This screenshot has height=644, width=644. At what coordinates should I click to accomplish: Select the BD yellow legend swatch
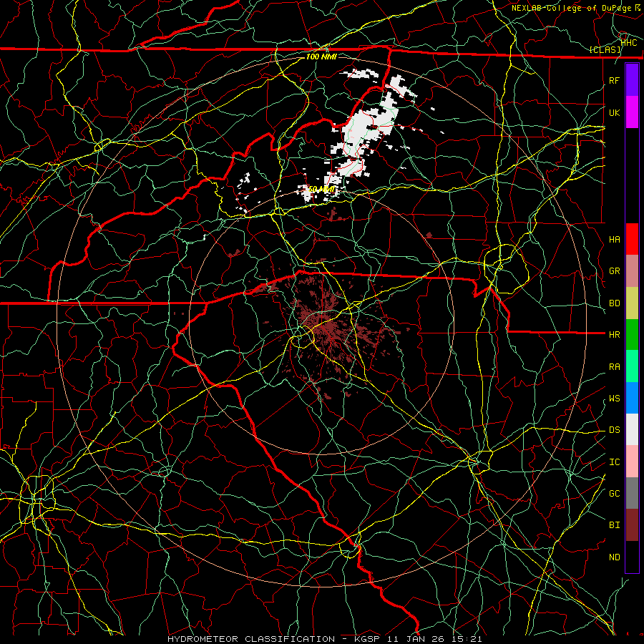click(x=632, y=303)
